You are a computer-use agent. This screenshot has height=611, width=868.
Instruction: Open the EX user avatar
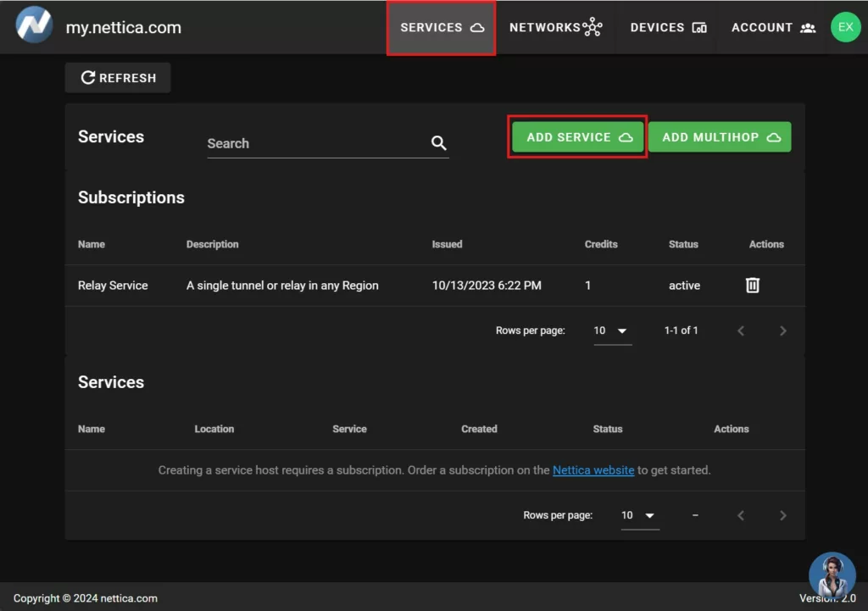845,27
